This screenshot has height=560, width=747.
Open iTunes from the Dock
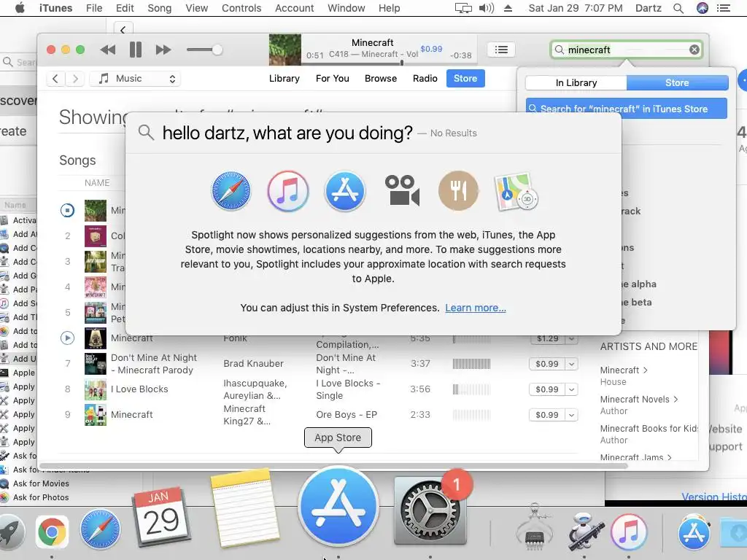coord(629,531)
